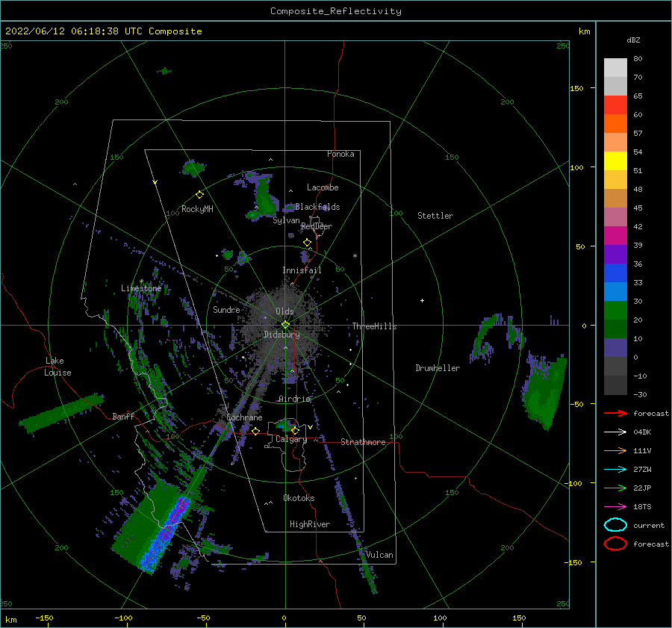The width and height of the screenshot is (672, 628).
Task: Click the cyan 27ZW arrow icon
Action: click(x=615, y=470)
